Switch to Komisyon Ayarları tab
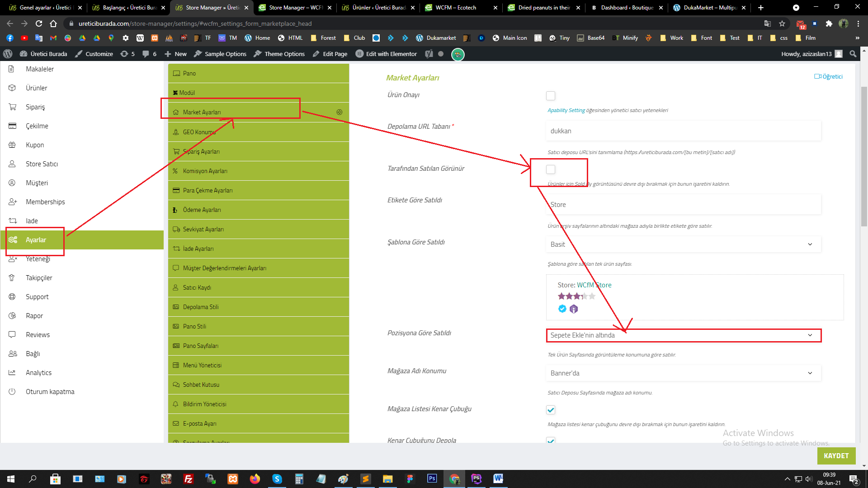The width and height of the screenshot is (868, 488). pos(259,171)
